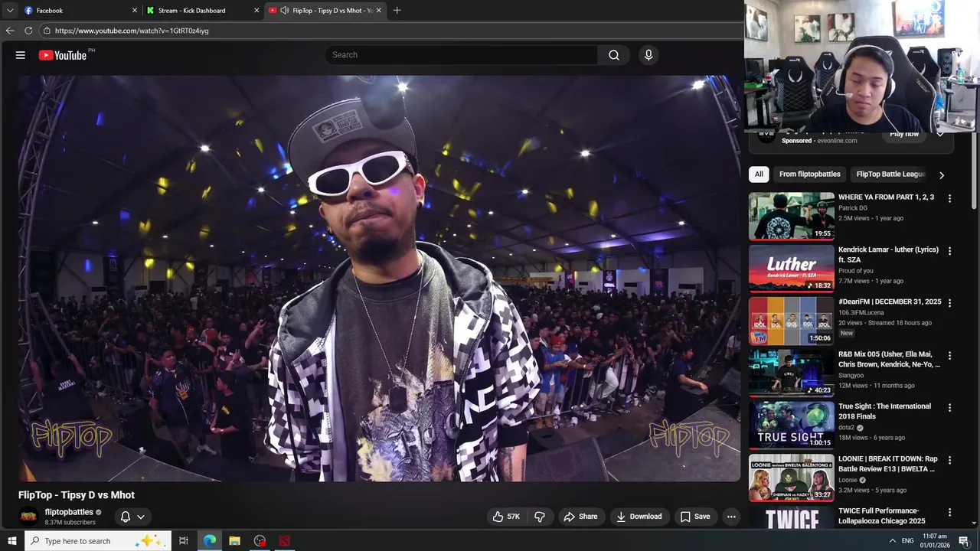
Task: Open Kendrick Lamar luther lyrics thumbnail
Action: (x=792, y=269)
